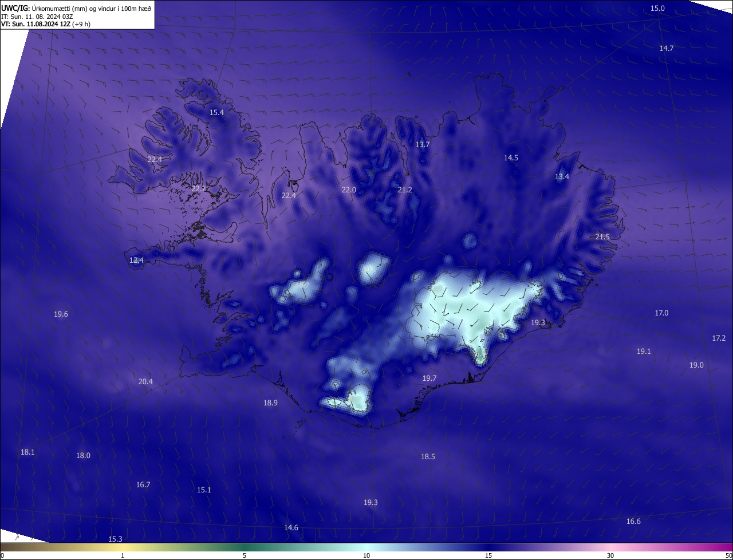This screenshot has width=733, height=560.
Task: Select the map value 21.5
Action: (602, 237)
